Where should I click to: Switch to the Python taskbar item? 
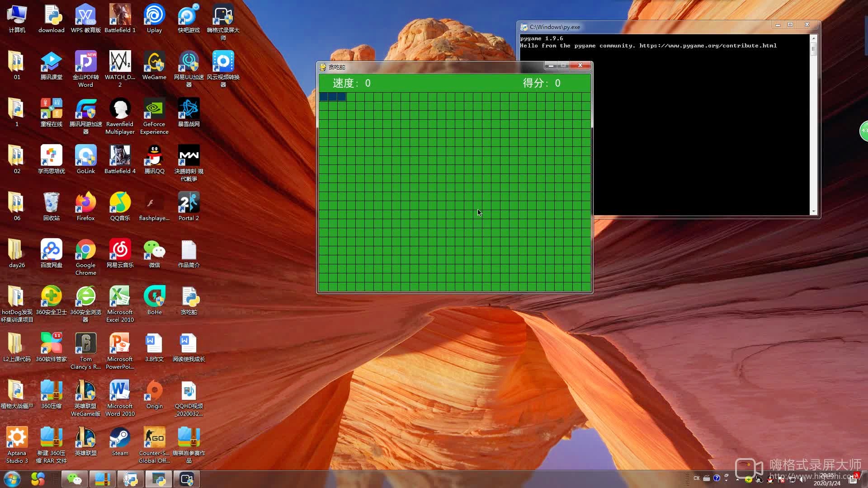point(159,479)
